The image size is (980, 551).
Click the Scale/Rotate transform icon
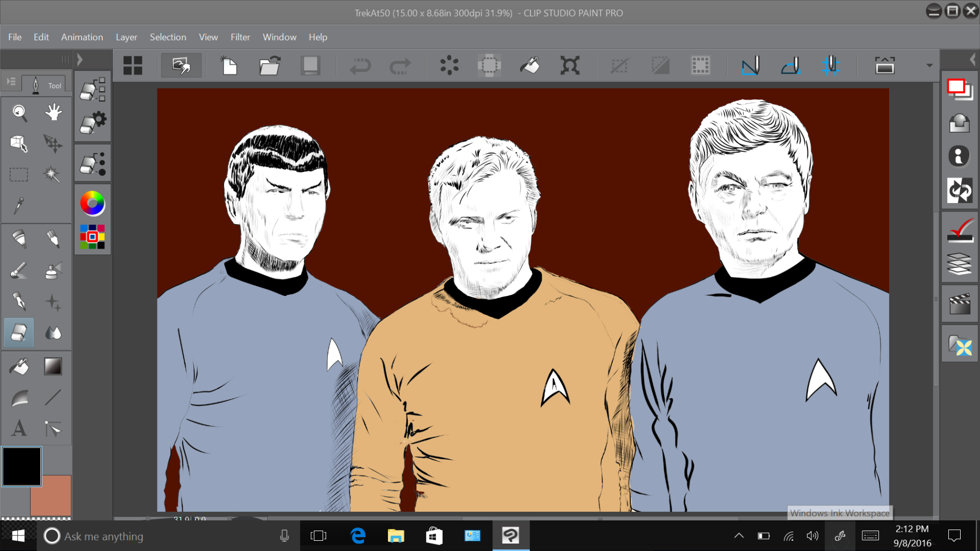570,66
